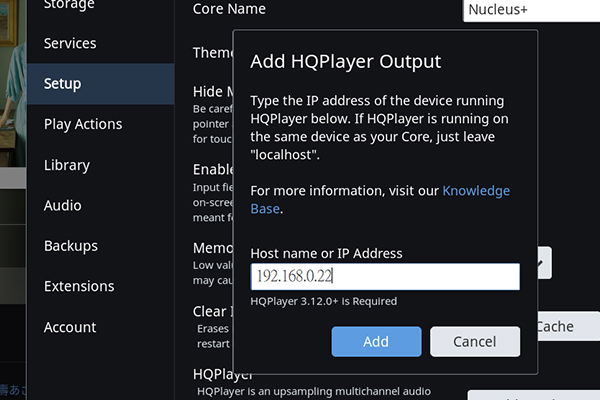Open the Storage settings tab
The height and width of the screenshot is (400, 600).
(69, 5)
